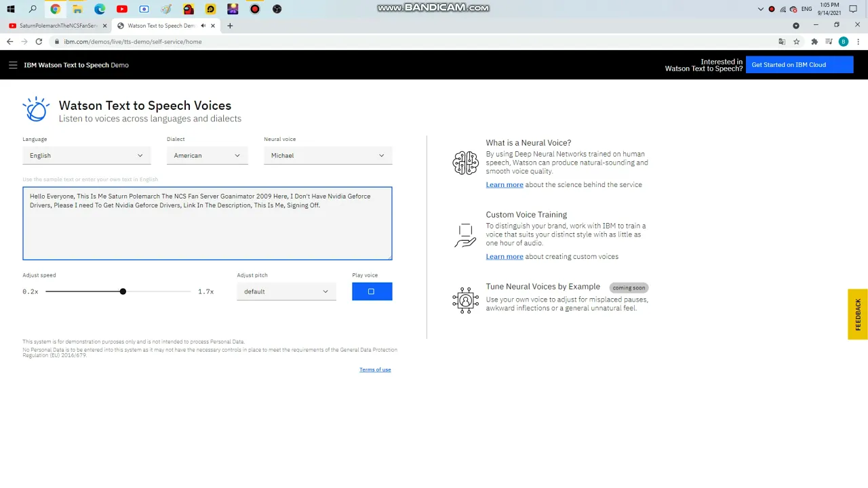Open the Dialect dropdown set to American

207,155
